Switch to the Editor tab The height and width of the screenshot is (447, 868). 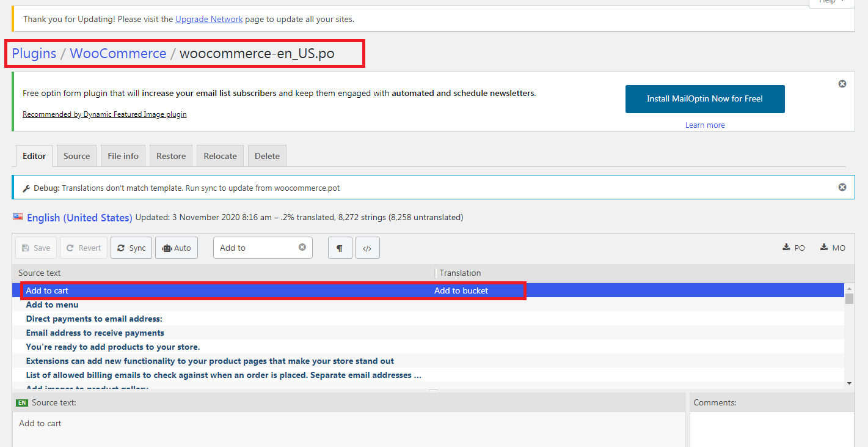34,156
